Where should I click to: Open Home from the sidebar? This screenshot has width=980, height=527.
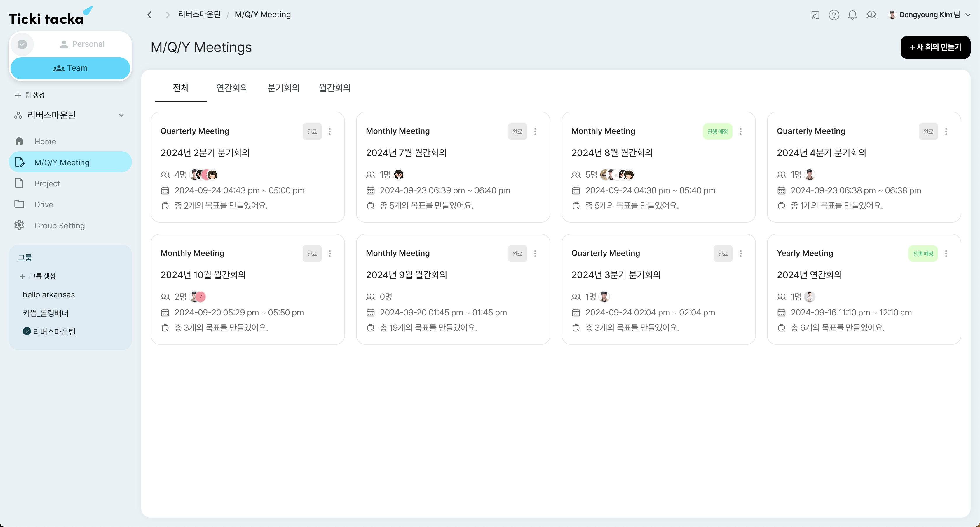[x=45, y=141]
